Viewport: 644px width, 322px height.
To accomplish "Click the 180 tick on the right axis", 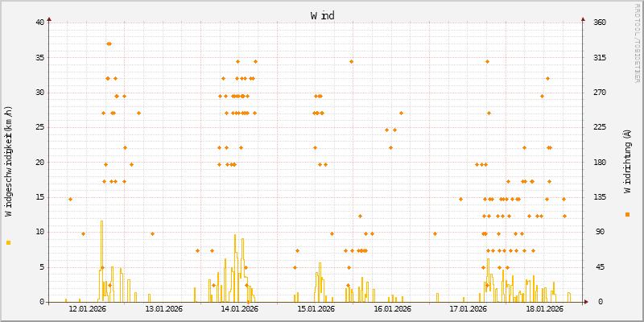I will pos(600,162).
